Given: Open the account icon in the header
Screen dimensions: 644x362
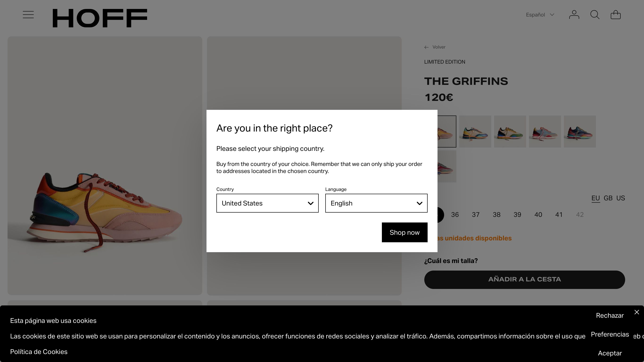Looking at the screenshot, I should [574, 15].
